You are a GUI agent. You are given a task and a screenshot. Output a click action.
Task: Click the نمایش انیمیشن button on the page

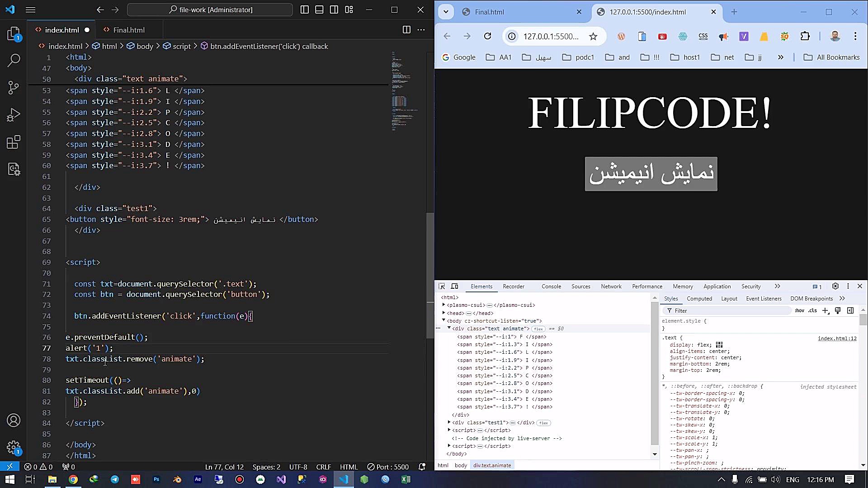[651, 174]
